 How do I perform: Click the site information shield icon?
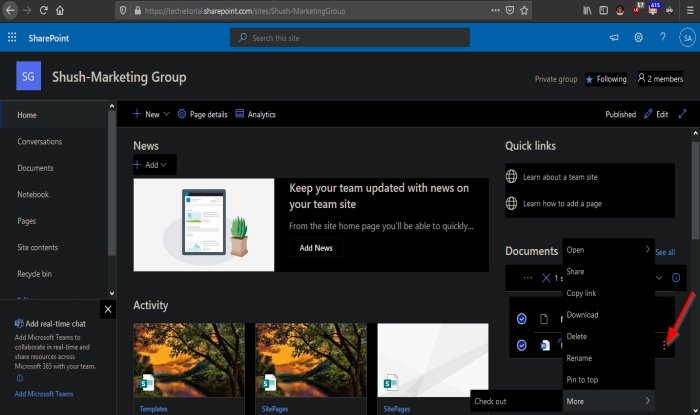click(x=122, y=10)
